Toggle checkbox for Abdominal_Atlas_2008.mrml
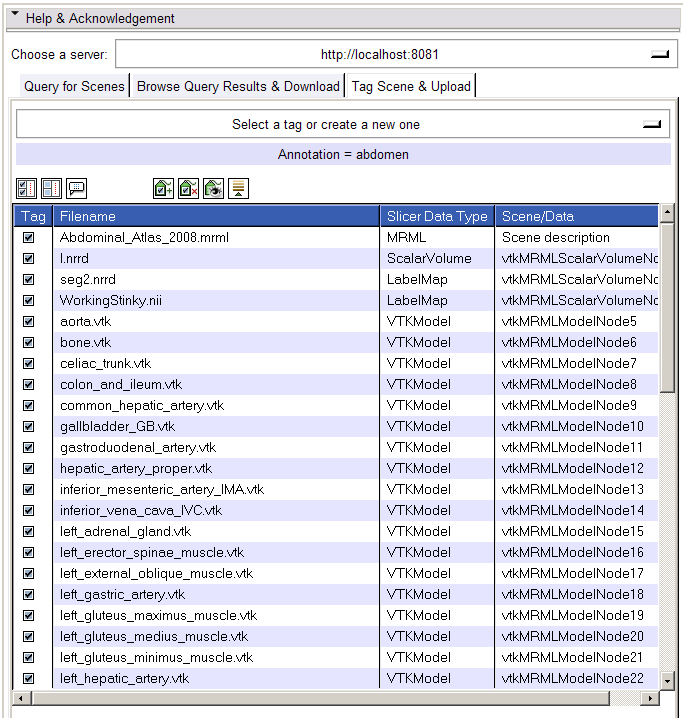The image size is (683, 718). point(29,237)
